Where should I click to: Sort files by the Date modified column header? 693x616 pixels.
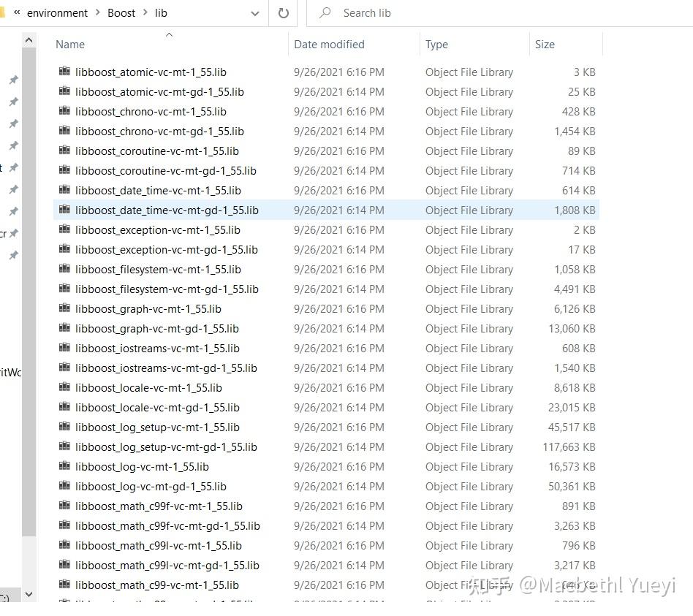[x=329, y=44]
